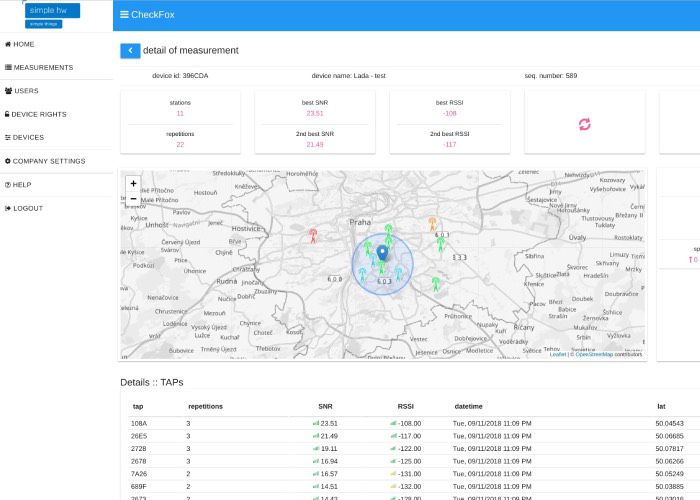Viewport: 700px width, 500px height.
Task: Click the pink refresh icon
Action: pyautogui.click(x=584, y=124)
